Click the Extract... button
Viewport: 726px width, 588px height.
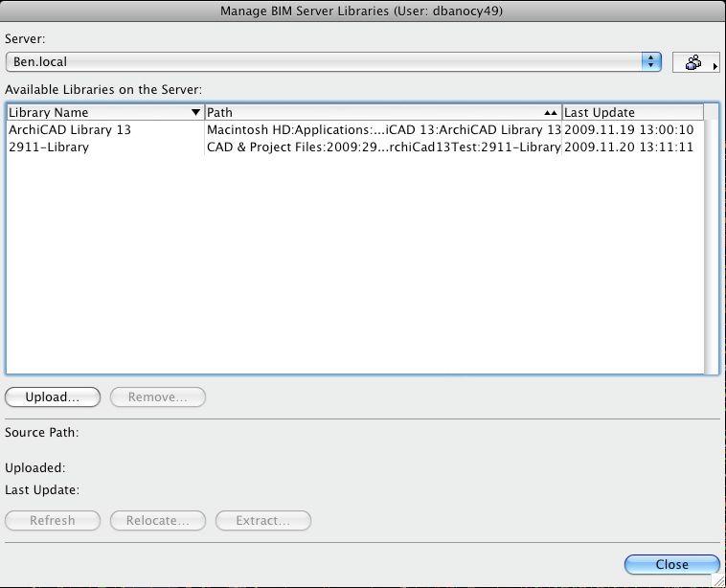[x=263, y=520]
